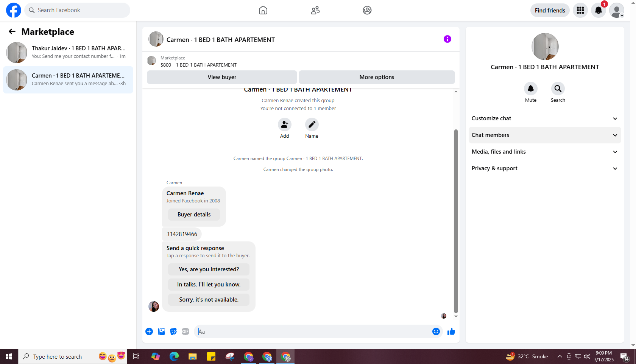Click the chat scrollbar thumb
The height and width of the screenshot is (364, 636).
[x=456, y=221]
